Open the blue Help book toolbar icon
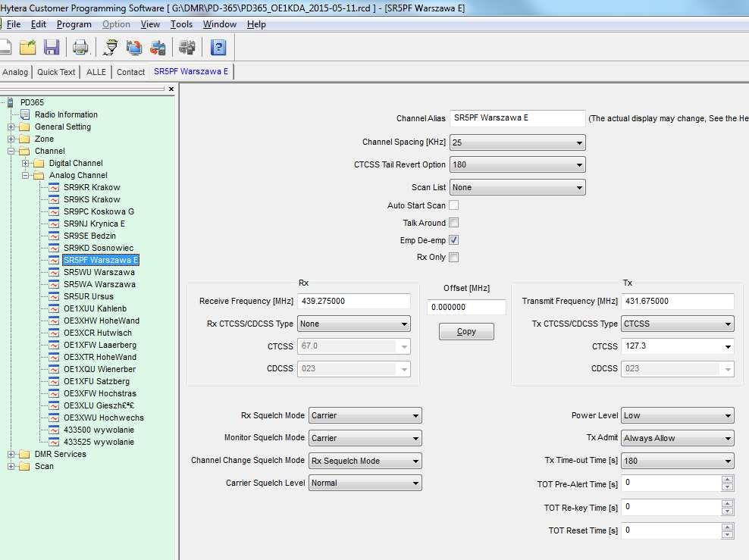Viewport: 749px width, 560px height. [x=218, y=47]
